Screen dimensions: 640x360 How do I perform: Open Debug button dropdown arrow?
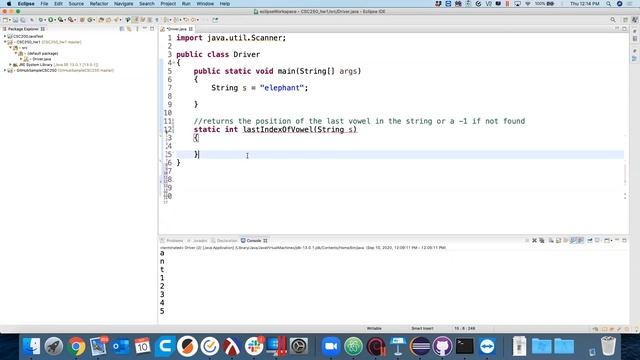[x=45, y=20]
